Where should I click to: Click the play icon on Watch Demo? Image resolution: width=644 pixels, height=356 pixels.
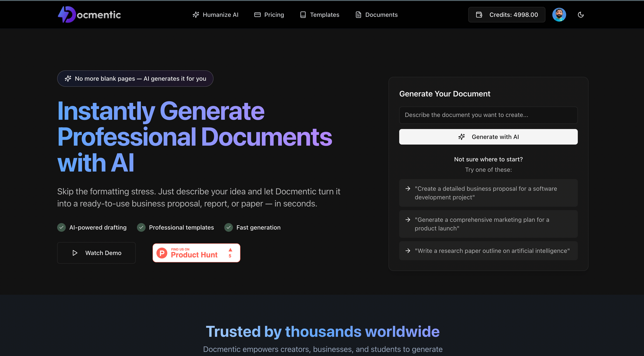coord(75,253)
